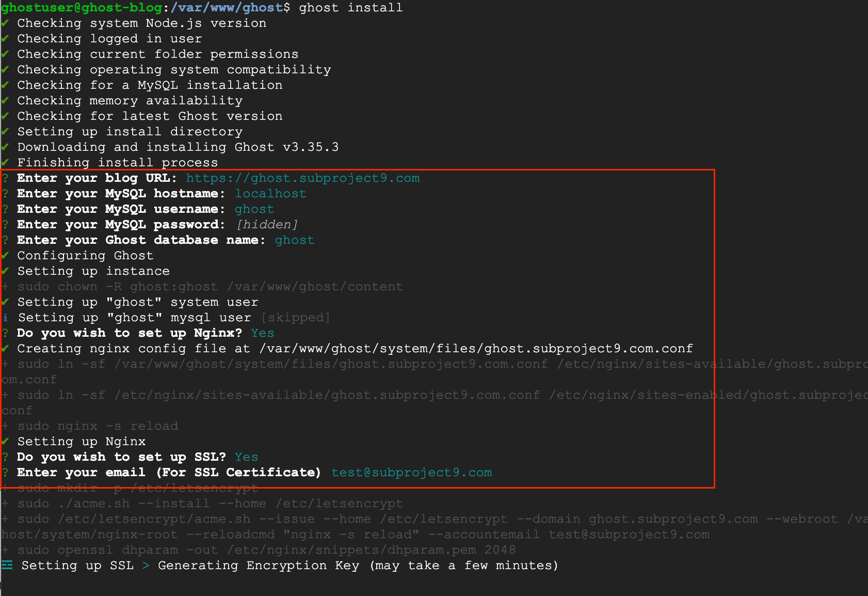Click 'Setting up install directory' line

coord(130,132)
